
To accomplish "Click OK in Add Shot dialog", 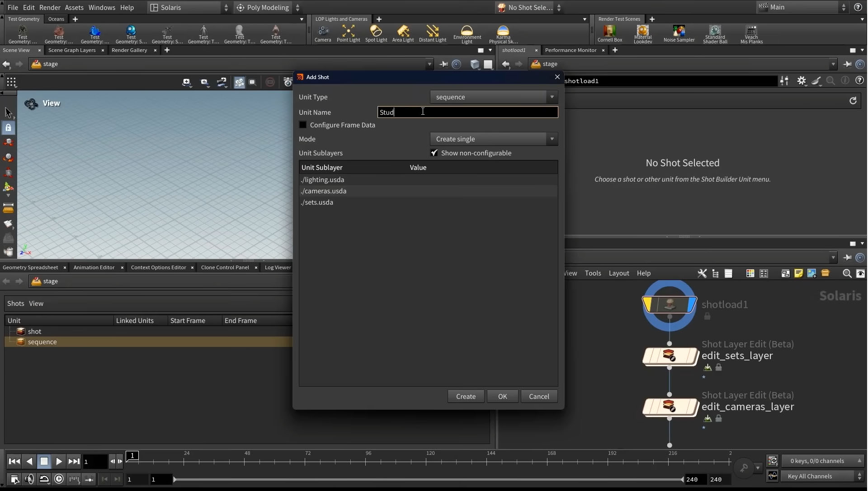I will 502,396.
